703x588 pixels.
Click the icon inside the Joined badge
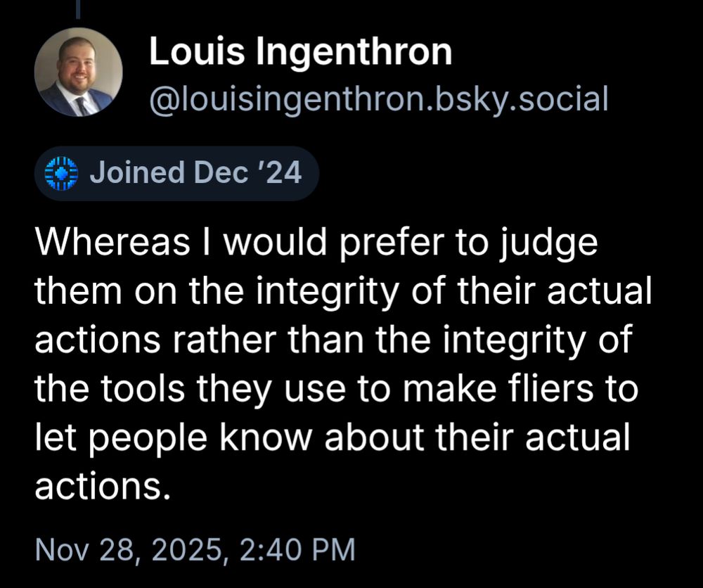point(60,172)
